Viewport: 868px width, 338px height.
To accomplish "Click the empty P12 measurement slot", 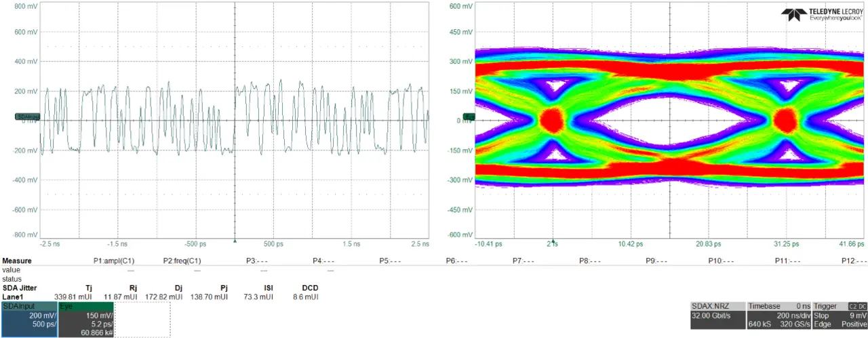I will [x=853, y=261].
